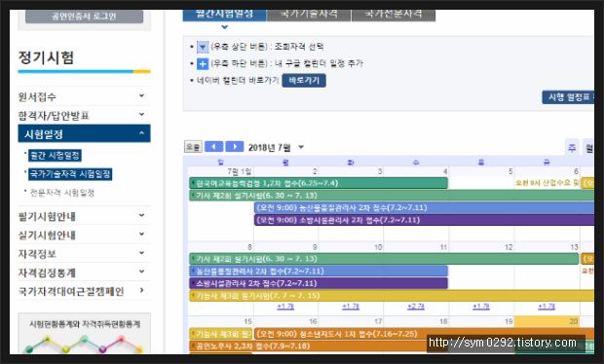Expand the 자격정보 menu
The height and width of the screenshot is (364, 604).
84,254
